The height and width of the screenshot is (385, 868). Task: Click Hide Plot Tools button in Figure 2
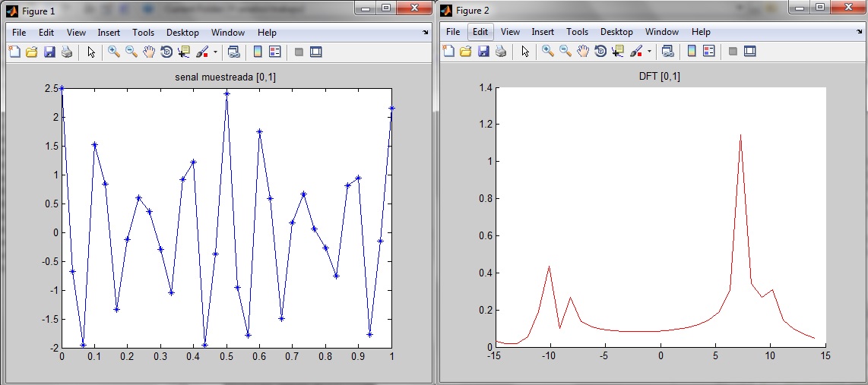pyautogui.click(x=733, y=52)
